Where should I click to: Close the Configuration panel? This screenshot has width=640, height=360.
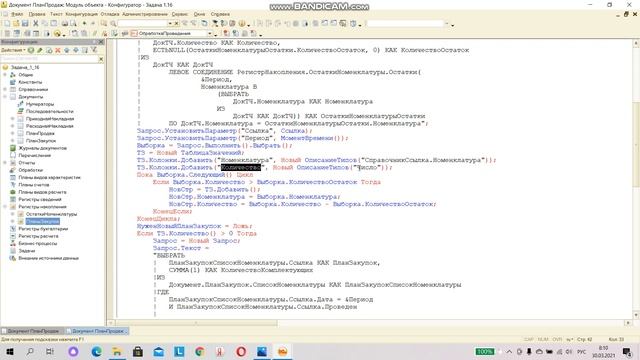[101, 42]
